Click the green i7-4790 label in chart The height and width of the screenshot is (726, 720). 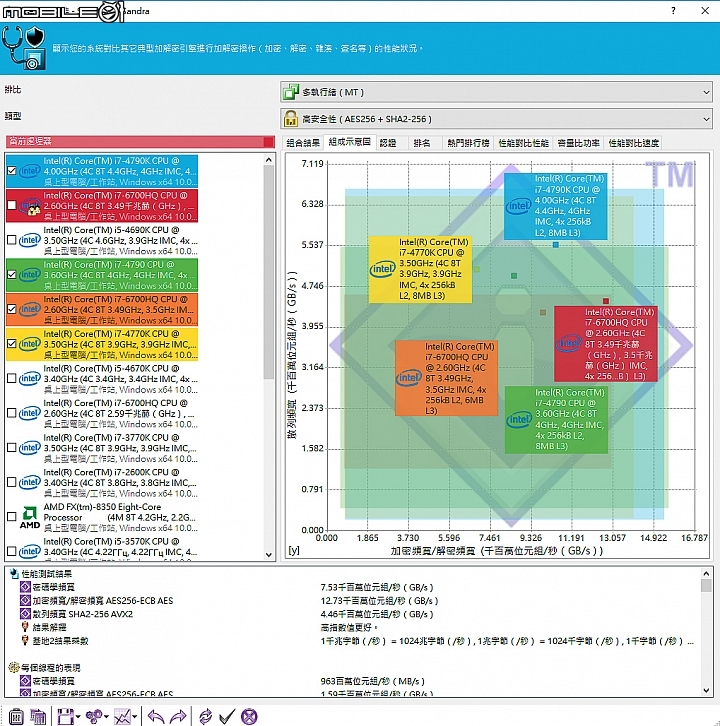coord(556,419)
